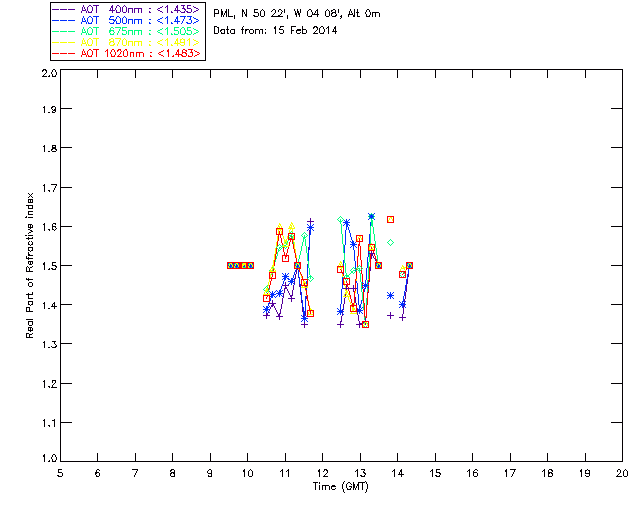Click the 'Time (GMT)' axis label

click(x=340, y=487)
